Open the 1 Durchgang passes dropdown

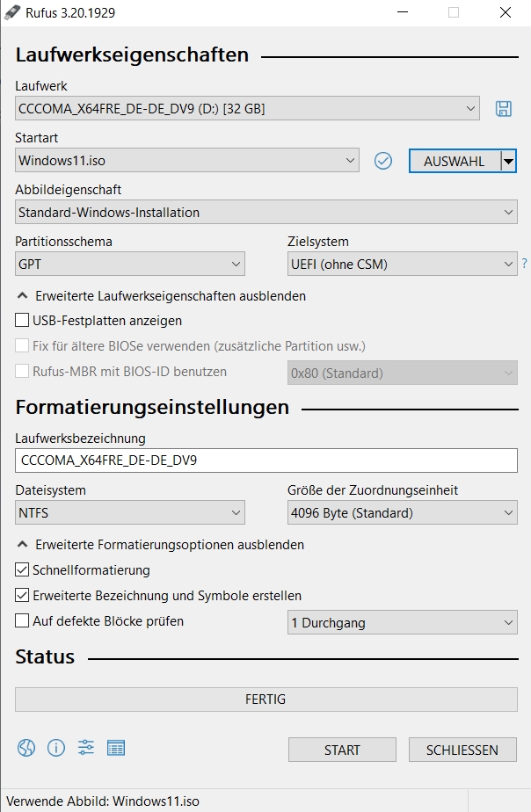tap(403, 622)
